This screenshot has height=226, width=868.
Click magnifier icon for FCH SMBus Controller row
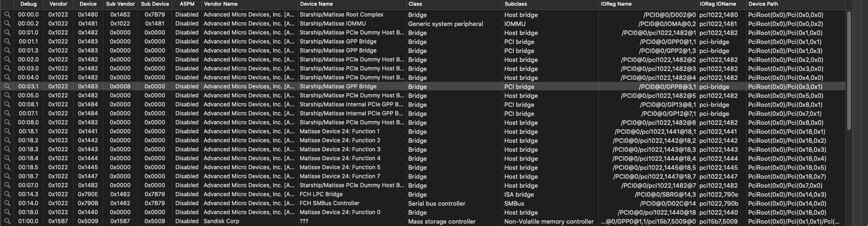click(7, 203)
